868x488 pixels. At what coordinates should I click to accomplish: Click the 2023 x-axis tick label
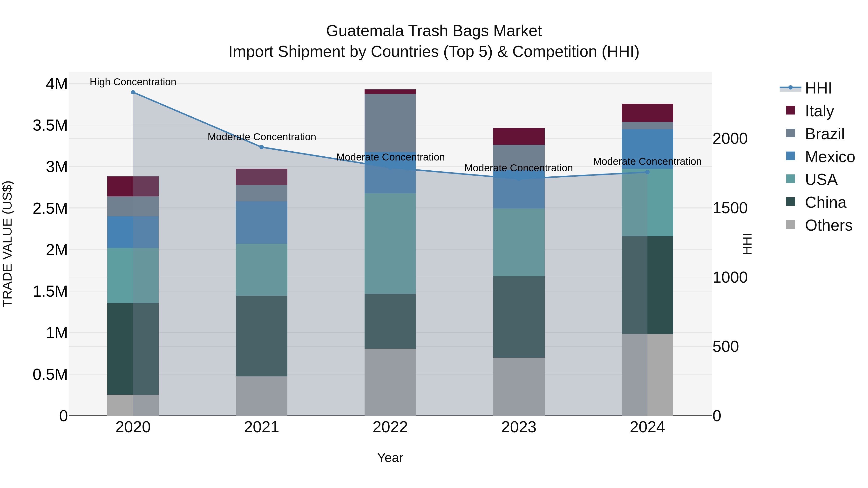519,427
